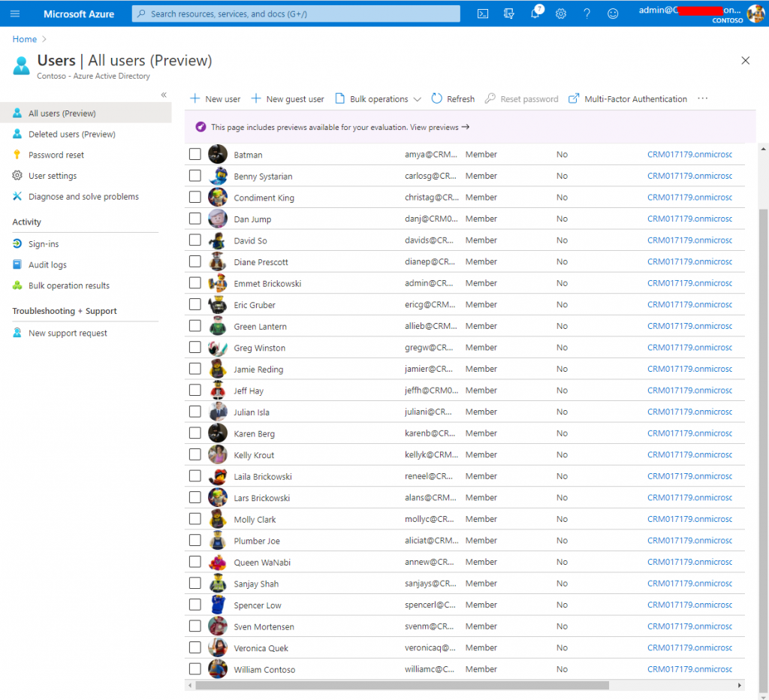Click Plumber Joe's avatar
The width and height of the screenshot is (769, 700).
coord(218,541)
